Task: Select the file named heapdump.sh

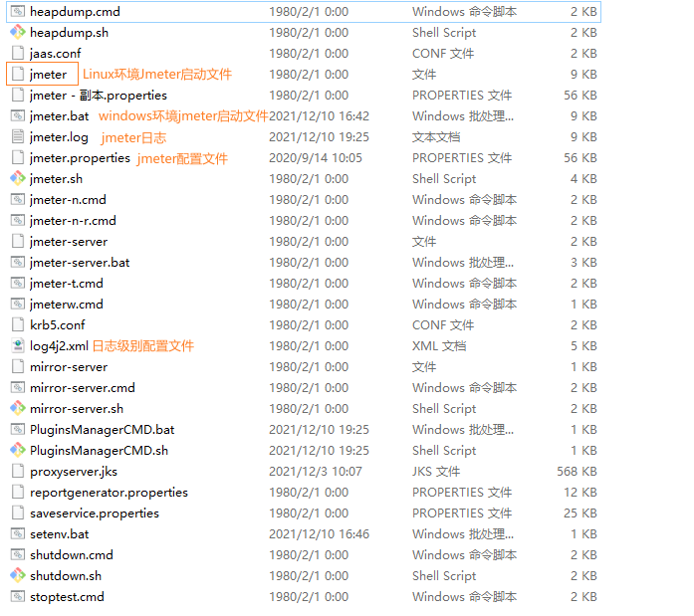Action: tap(69, 32)
